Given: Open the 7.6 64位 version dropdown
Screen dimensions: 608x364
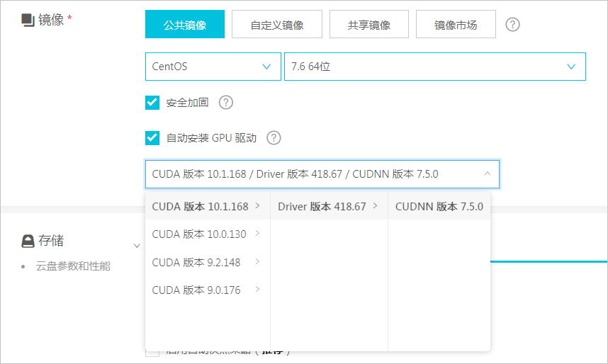Looking at the screenshot, I should click(x=434, y=67).
